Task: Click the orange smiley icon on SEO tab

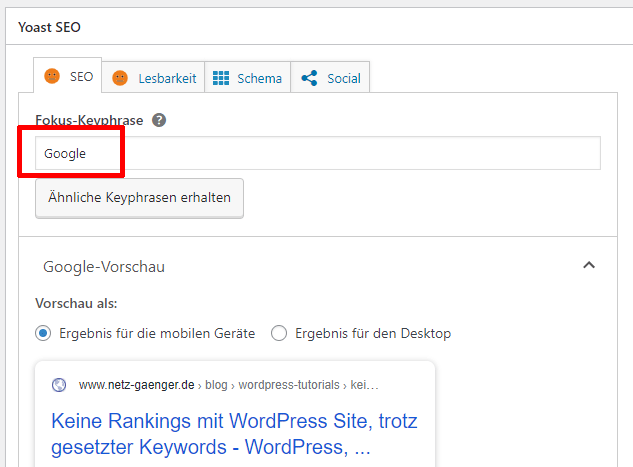Action: tap(52, 76)
